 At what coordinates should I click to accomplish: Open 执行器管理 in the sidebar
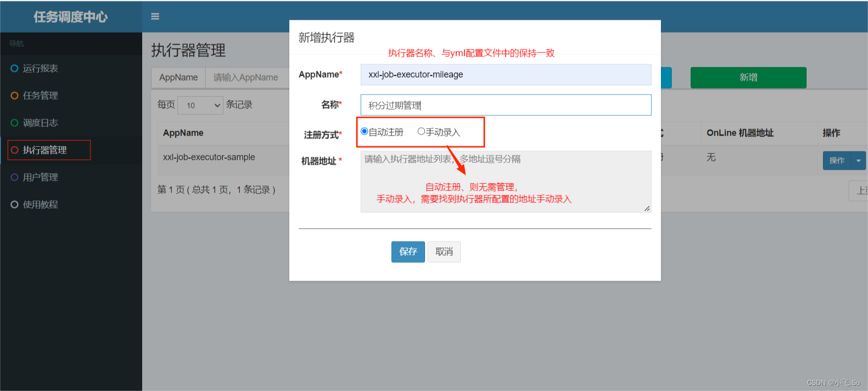(45, 150)
